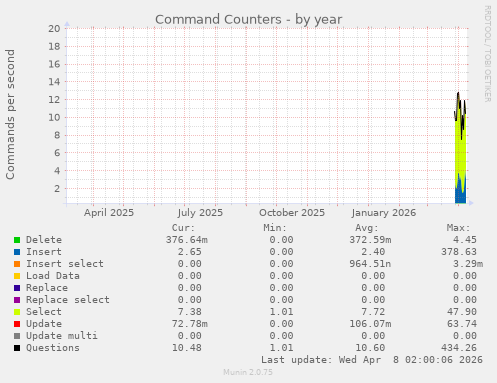Image resolution: width=497 pixels, height=383 pixels.
Task: Click the purple Replace select legend swatch
Action: point(17,300)
